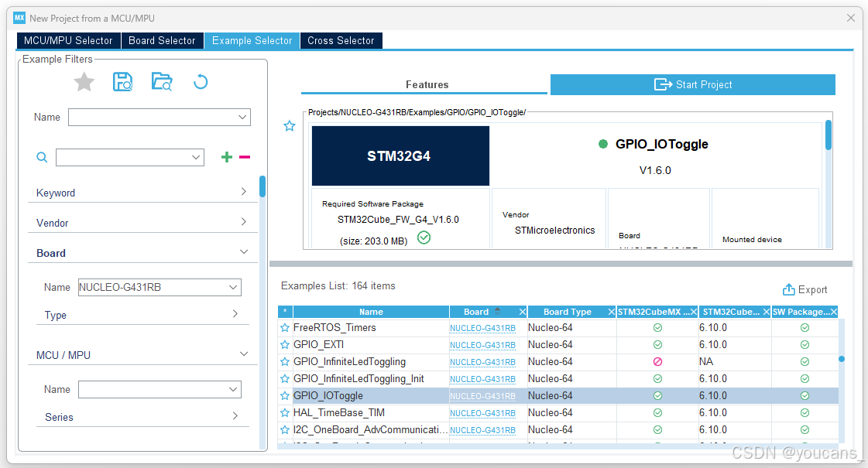This screenshot has height=468, width=868.
Task: Click the asterisk column header
Action: pyautogui.click(x=284, y=312)
